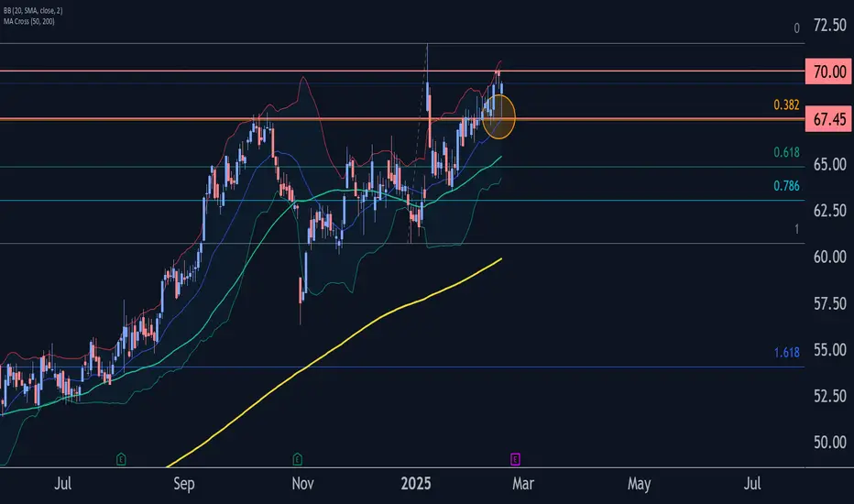The height and width of the screenshot is (504, 854).
Task: Click the Fibonacci 0 level label
Action: tap(797, 28)
